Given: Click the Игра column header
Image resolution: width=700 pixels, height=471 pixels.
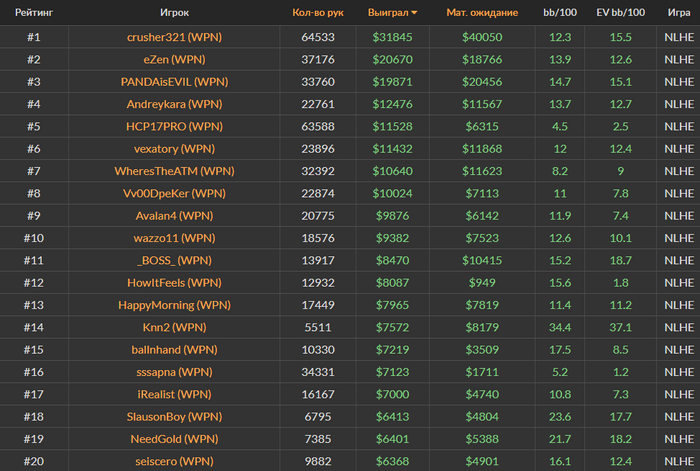Looking at the screenshot, I should [x=679, y=13].
